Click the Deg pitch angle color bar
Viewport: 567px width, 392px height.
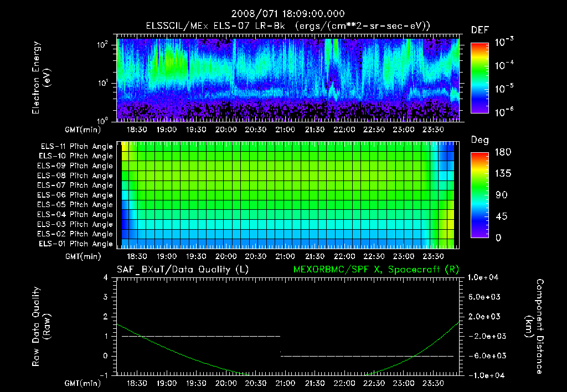[x=480, y=195]
